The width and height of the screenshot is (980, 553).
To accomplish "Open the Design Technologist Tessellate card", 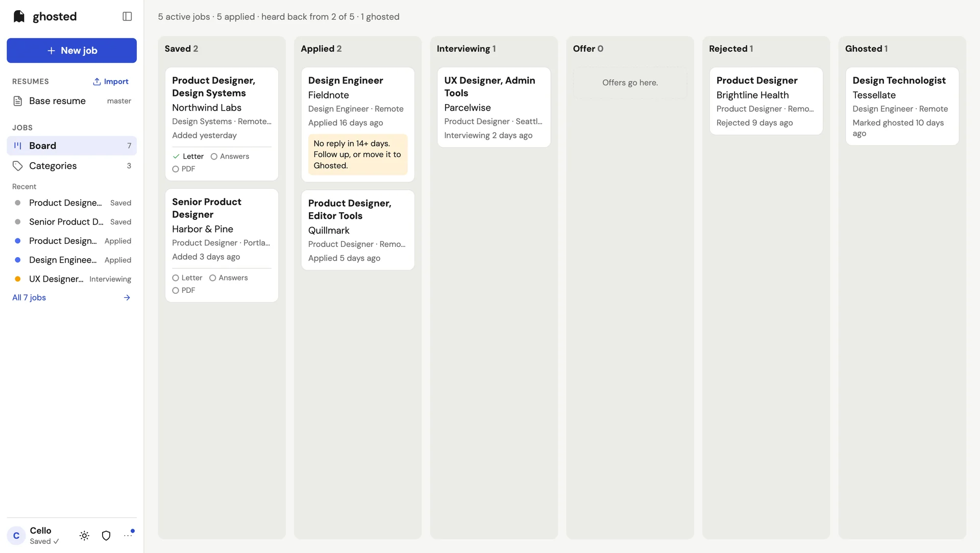I will (x=902, y=106).
